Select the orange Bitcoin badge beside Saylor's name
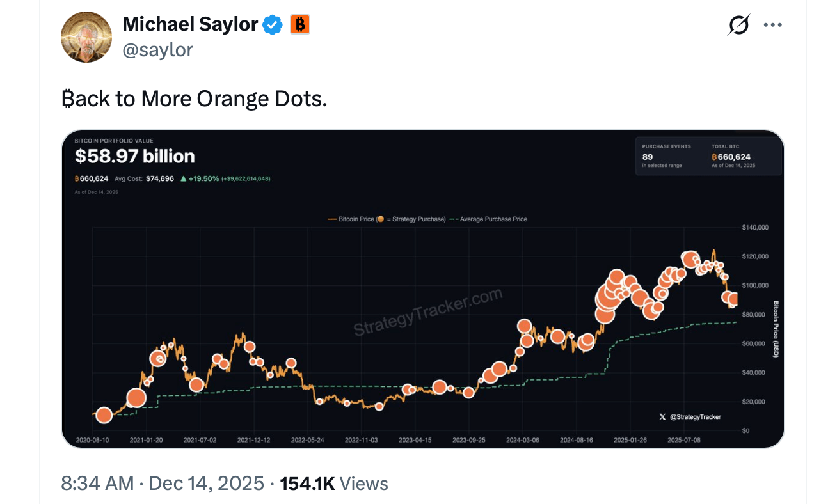This screenshot has height=504, width=837. click(x=299, y=24)
